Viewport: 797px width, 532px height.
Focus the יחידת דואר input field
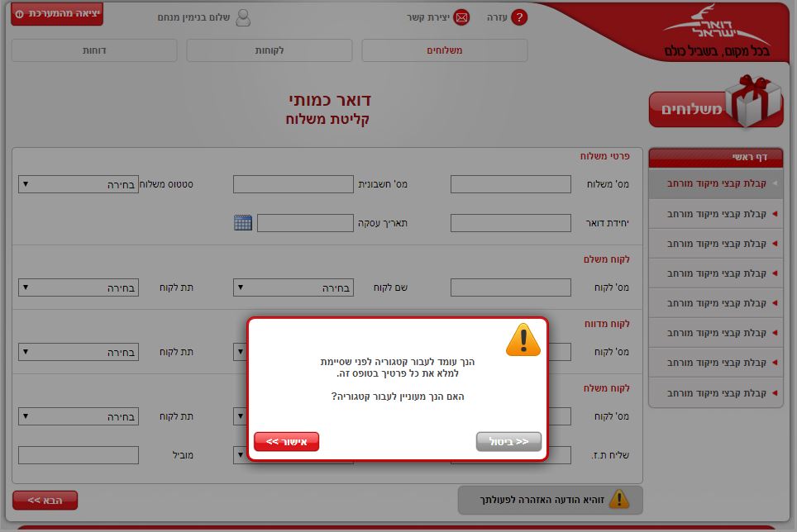[x=511, y=223]
